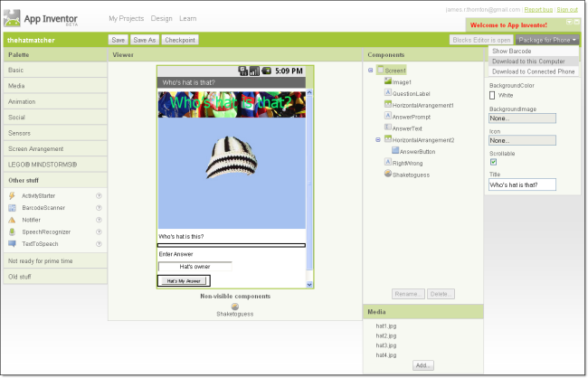Open the Package for Phone dropdown
The width and height of the screenshot is (588, 378).
pos(546,40)
